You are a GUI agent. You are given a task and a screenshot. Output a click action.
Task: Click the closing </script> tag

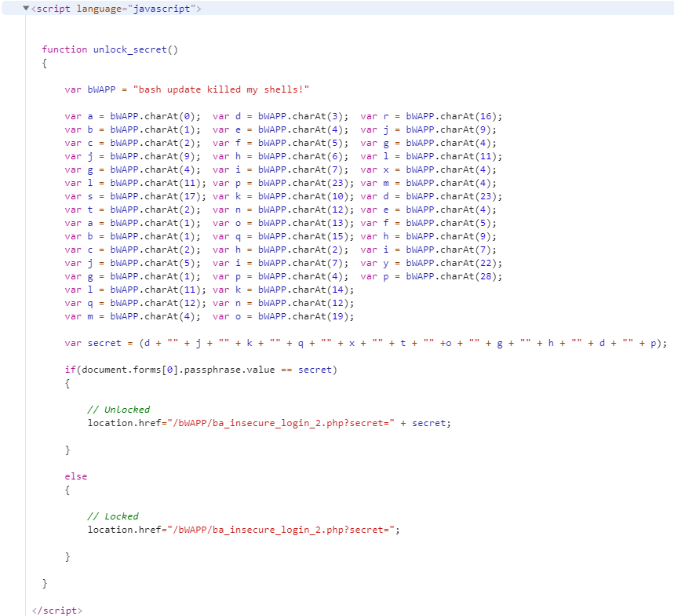pyautogui.click(x=57, y=611)
